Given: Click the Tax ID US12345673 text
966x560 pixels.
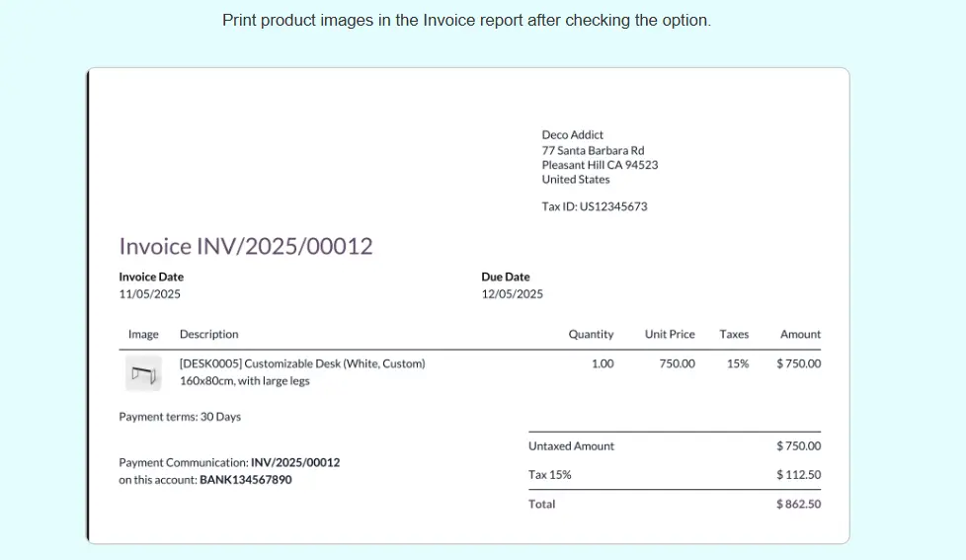Looking at the screenshot, I should 594,206.
